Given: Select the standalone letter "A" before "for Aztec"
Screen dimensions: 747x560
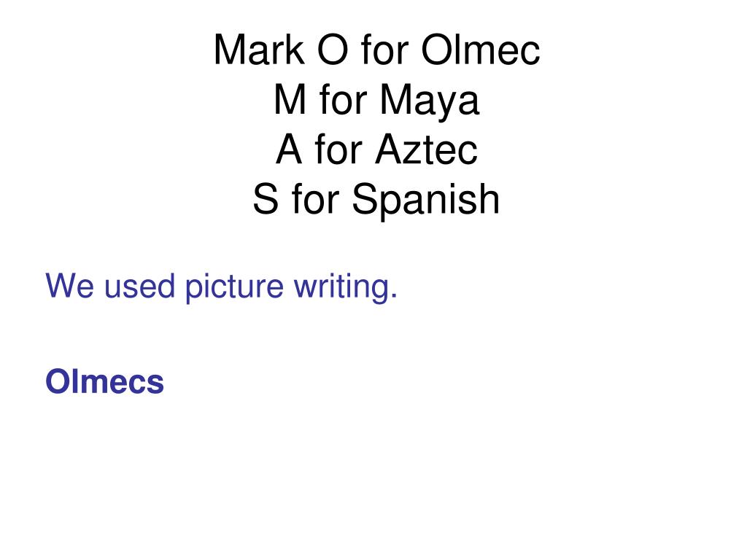Looking at the screenshot, I should point(289,149).
